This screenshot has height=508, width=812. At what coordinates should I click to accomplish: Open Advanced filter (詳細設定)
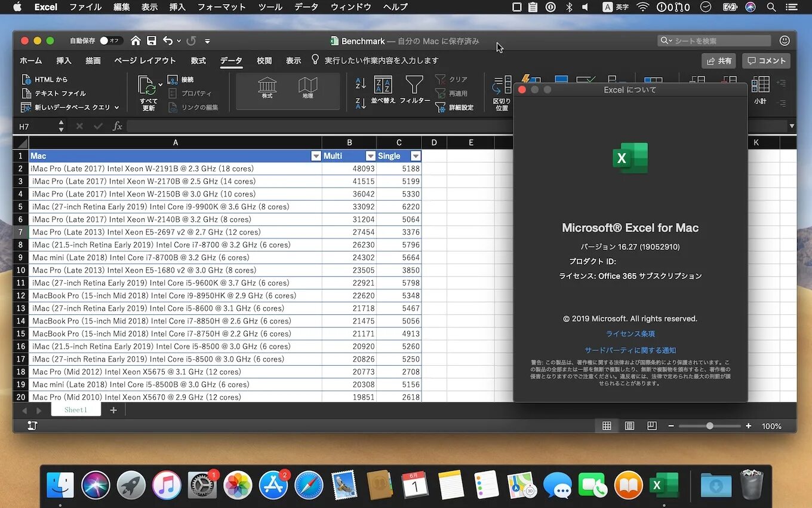[x=454, y=108]
